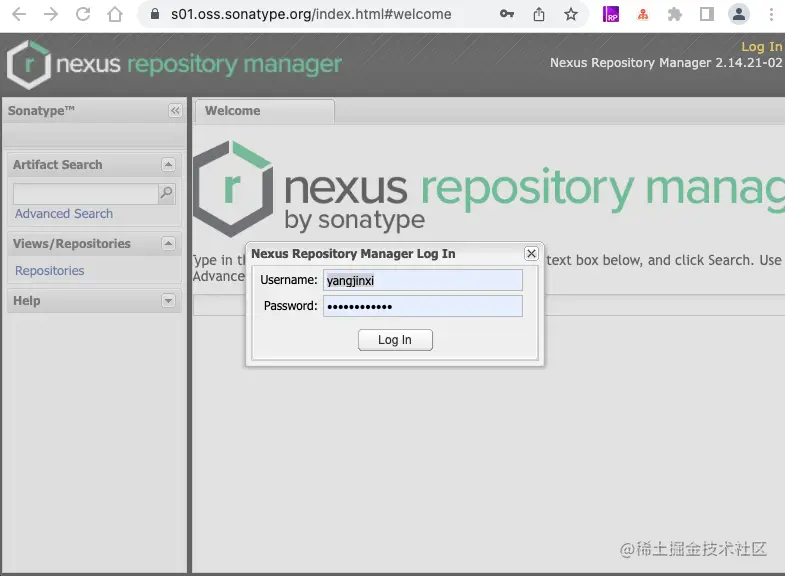Click the browser address bar URL

(x=311, y=14)
